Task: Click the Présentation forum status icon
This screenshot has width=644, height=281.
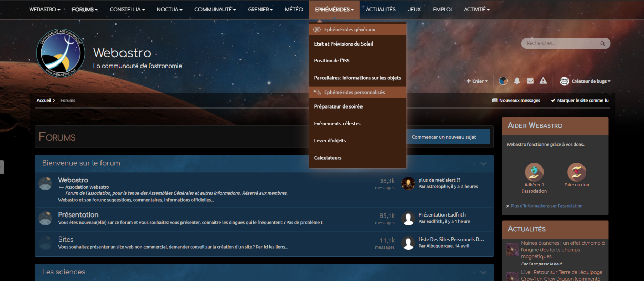Action: [46, 219]
